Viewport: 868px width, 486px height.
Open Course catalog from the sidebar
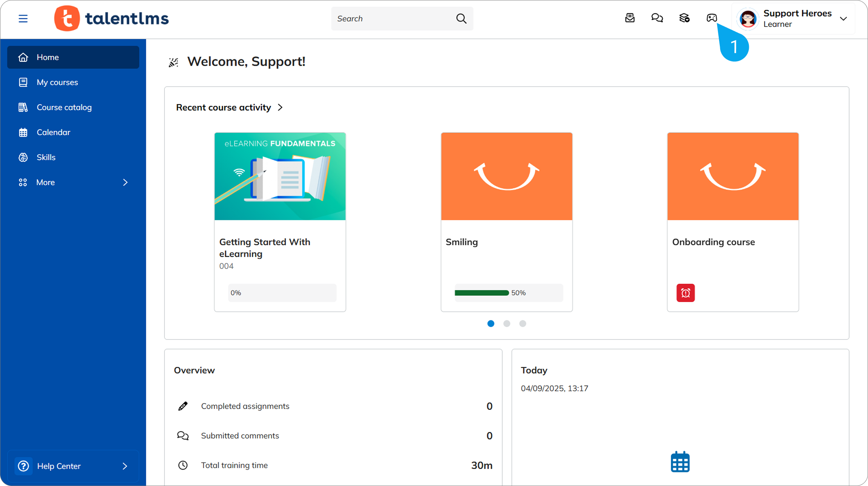(x=64, y=107)
